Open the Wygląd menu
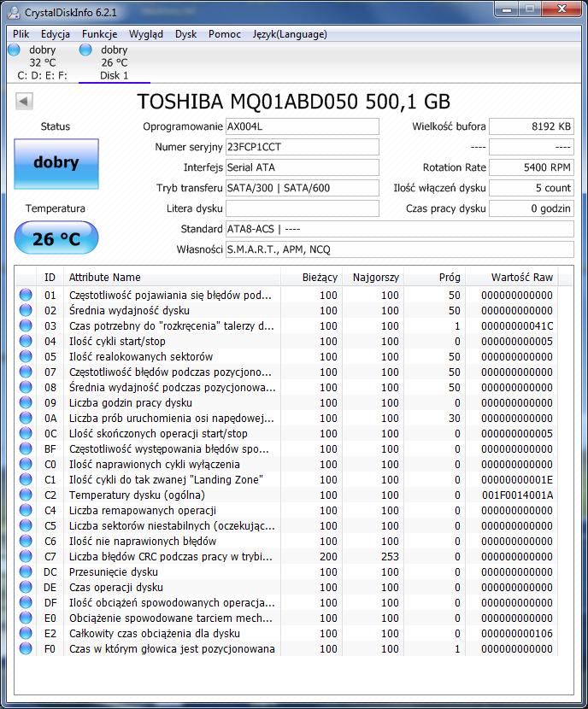 (x=145, y=34)
